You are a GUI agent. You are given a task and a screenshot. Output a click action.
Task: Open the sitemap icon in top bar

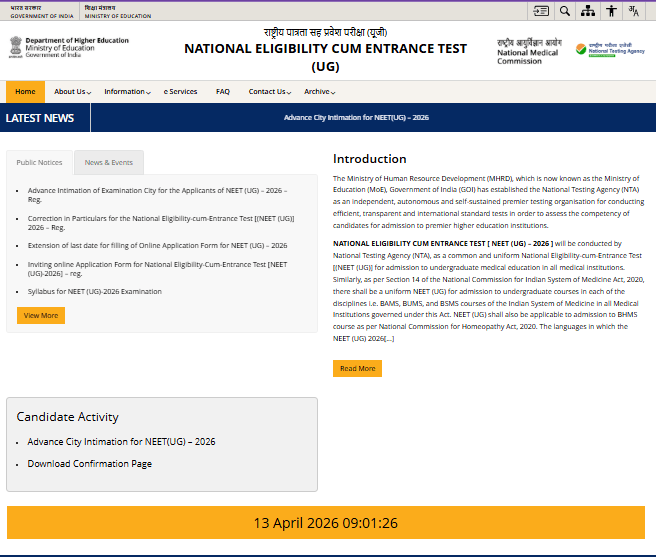click(x=588, y=11)
